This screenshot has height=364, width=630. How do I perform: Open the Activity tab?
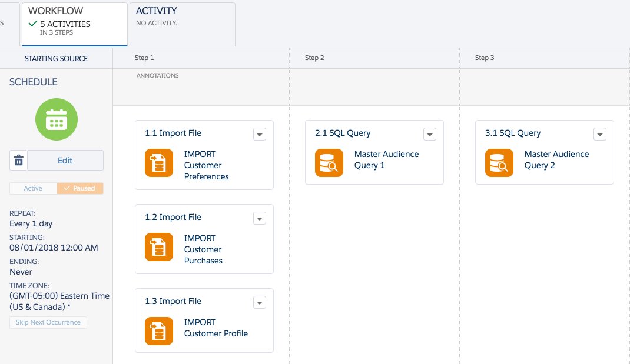pyautogui.click(x=182, y=24)
